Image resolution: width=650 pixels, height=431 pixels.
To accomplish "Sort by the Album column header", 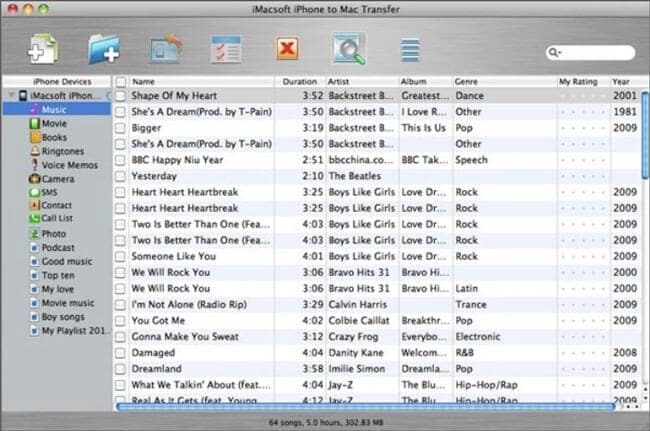I will [x=426, y=82].
